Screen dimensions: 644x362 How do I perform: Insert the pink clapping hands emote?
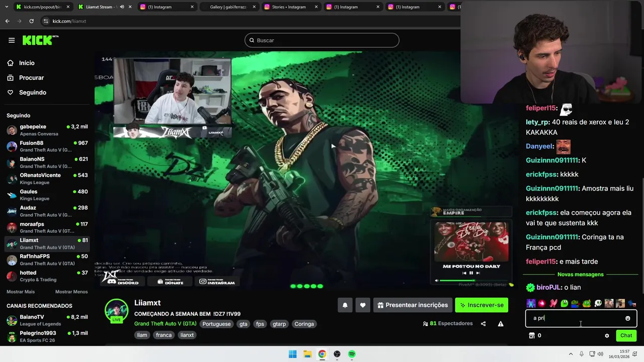tap(553, 303)
